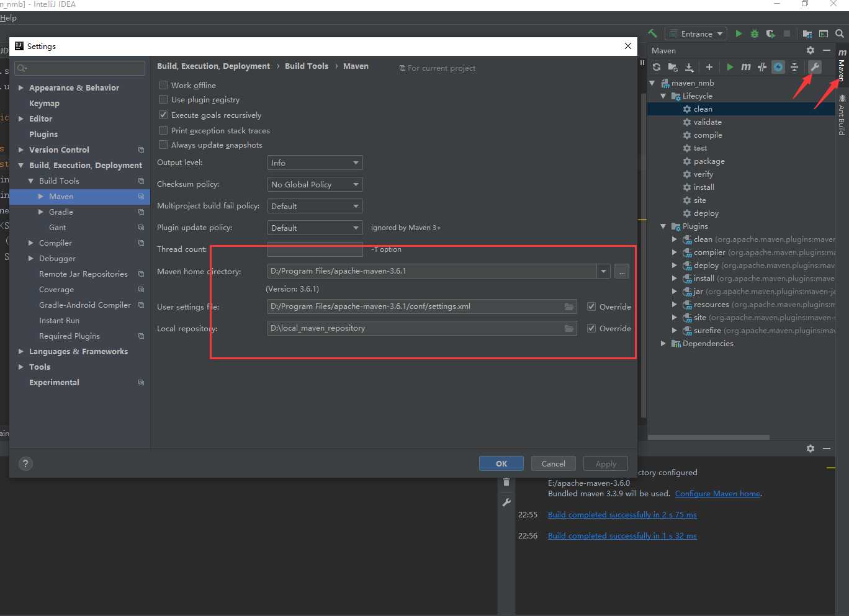Viewport: 849px width, 616px height.
Task: Click the Cancel button in Settings
Action: coord(554,463)
